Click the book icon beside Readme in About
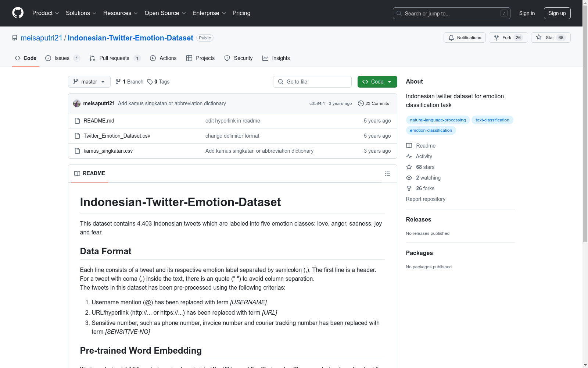 409,146
